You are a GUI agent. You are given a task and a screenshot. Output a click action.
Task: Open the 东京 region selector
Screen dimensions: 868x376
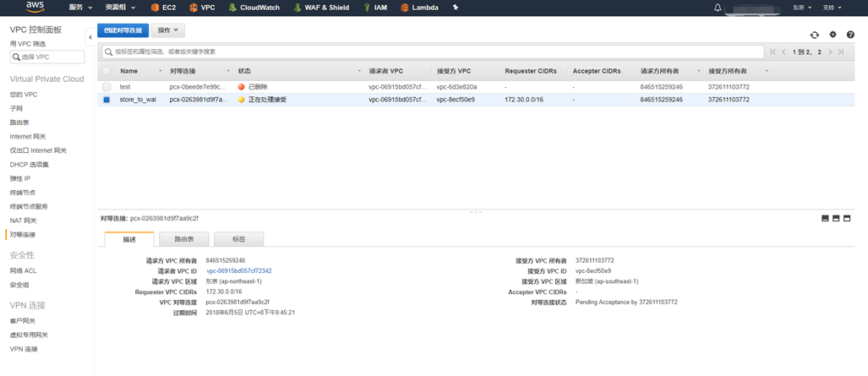coord(802,8)
